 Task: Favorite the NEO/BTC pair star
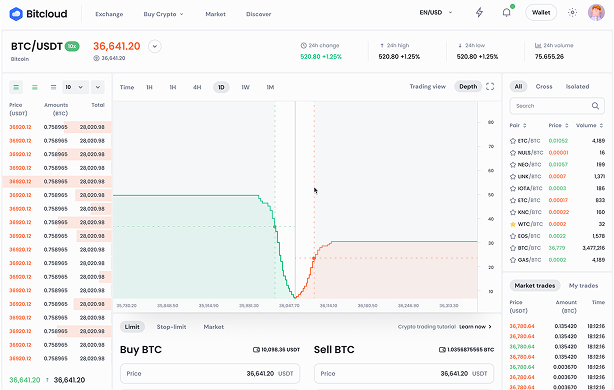(513, 164)
